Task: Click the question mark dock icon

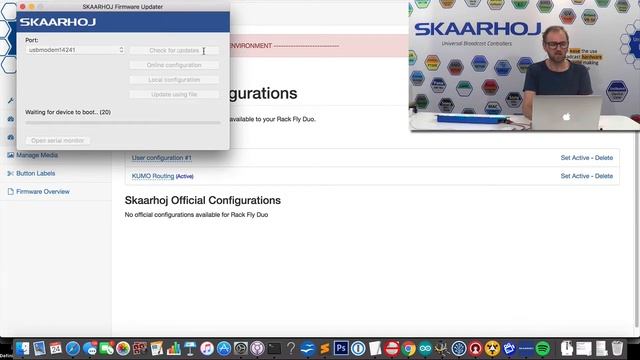Action: tap(291, 349)
